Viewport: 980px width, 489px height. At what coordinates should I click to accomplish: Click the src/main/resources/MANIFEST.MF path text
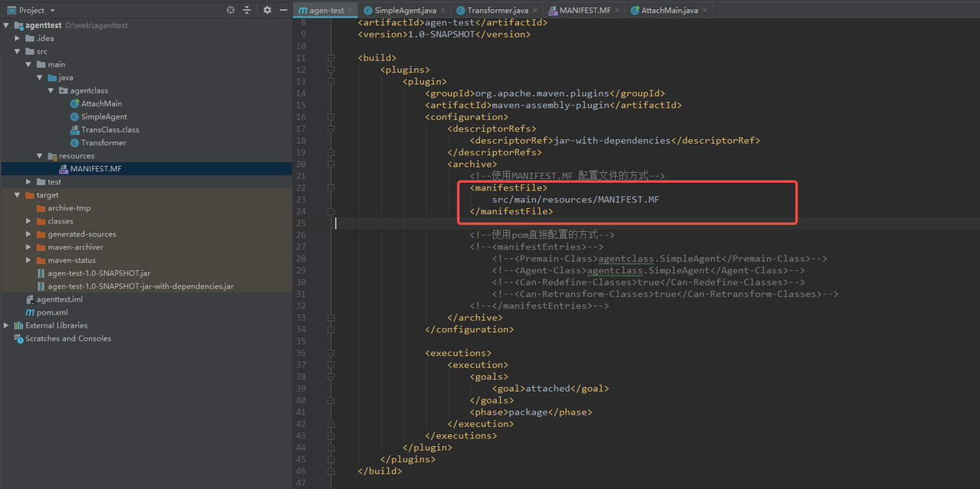[576, 200]
